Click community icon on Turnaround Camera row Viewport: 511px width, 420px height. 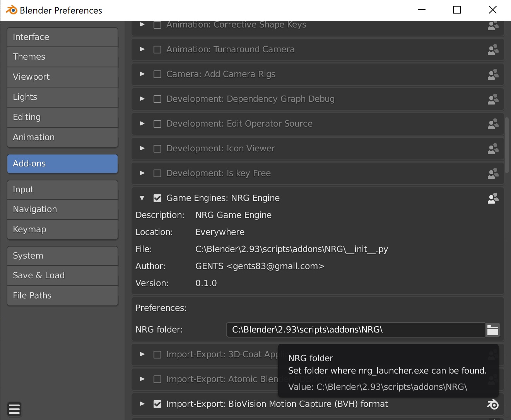(x=493, y=50)
